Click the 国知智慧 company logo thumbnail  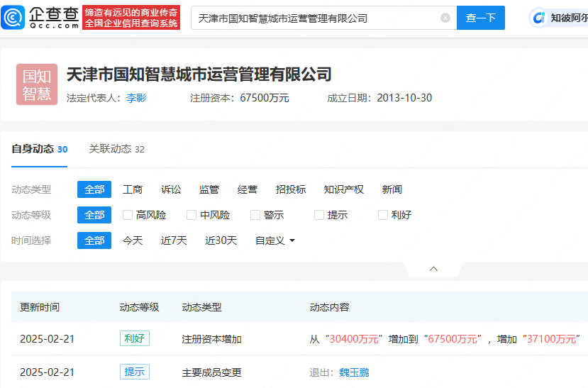[x=37, y=84]
